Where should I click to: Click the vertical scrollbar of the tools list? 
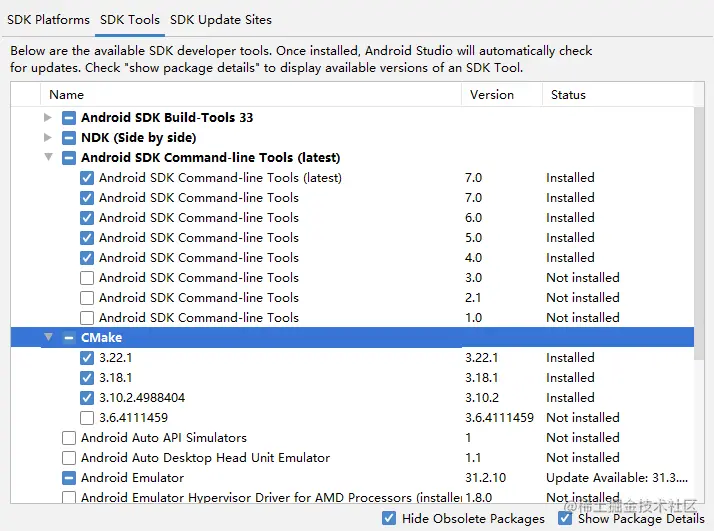tap(699, 234)
